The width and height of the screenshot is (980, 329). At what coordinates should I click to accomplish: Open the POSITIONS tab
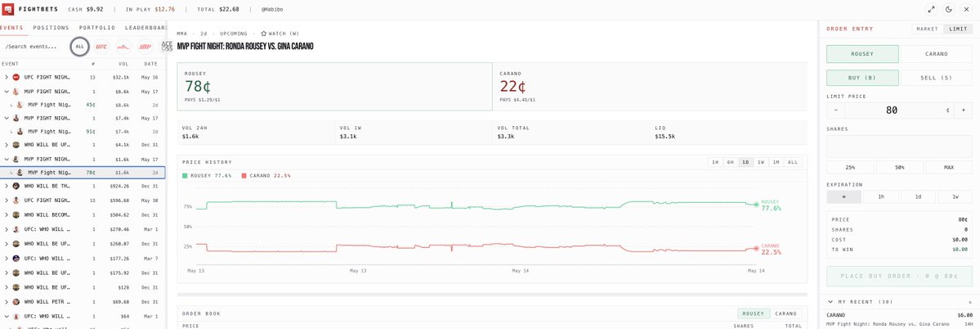coord(51,28)
